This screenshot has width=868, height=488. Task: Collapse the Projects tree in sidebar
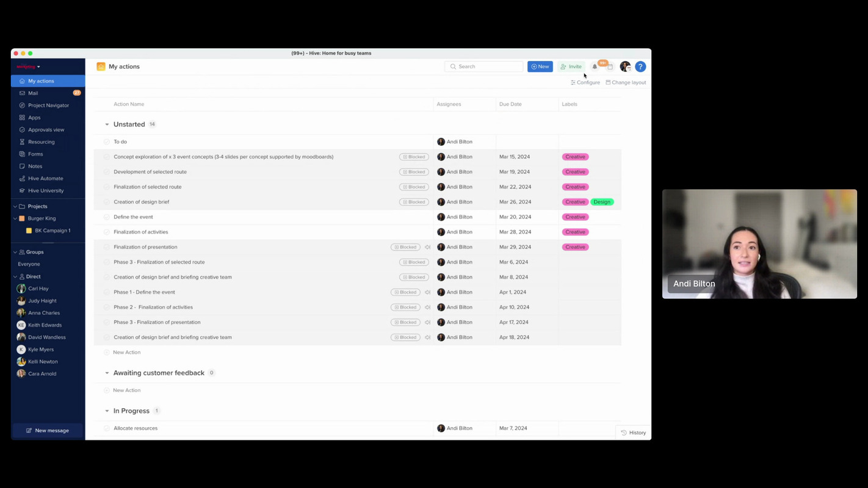(x=15, y=206)
